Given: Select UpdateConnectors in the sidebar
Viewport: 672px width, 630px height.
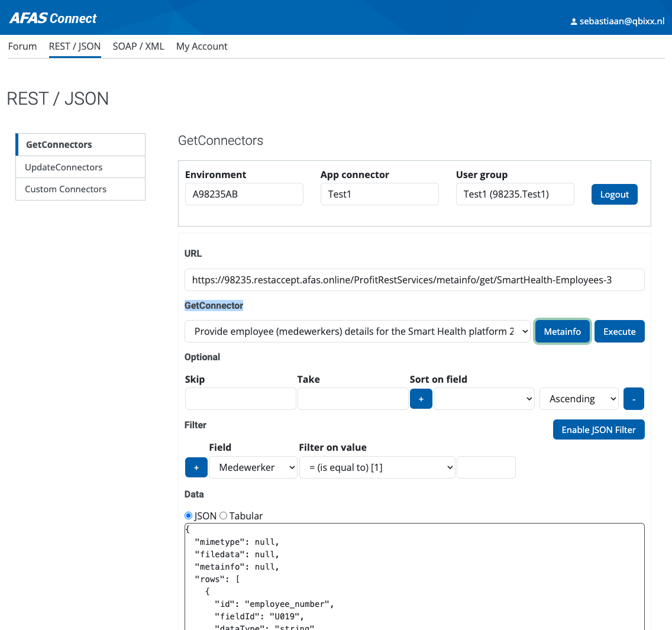Looking at the screenshot, I should click(80, 167).
